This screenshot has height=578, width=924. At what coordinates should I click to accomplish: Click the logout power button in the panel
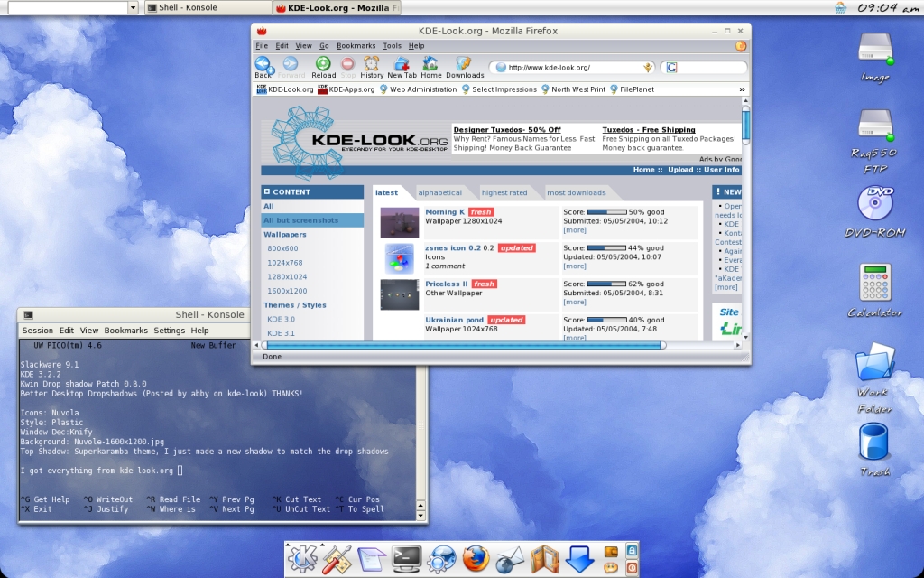(x=631, y=567)
